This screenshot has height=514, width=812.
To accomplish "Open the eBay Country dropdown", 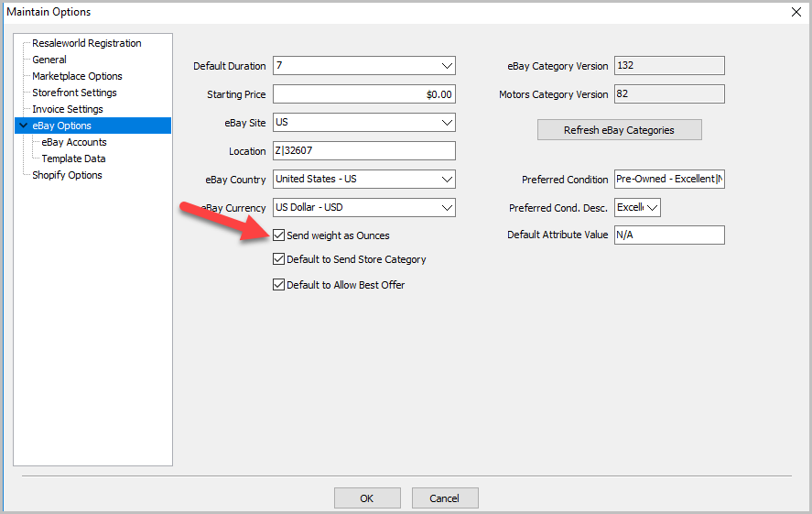I will [447, 180].
